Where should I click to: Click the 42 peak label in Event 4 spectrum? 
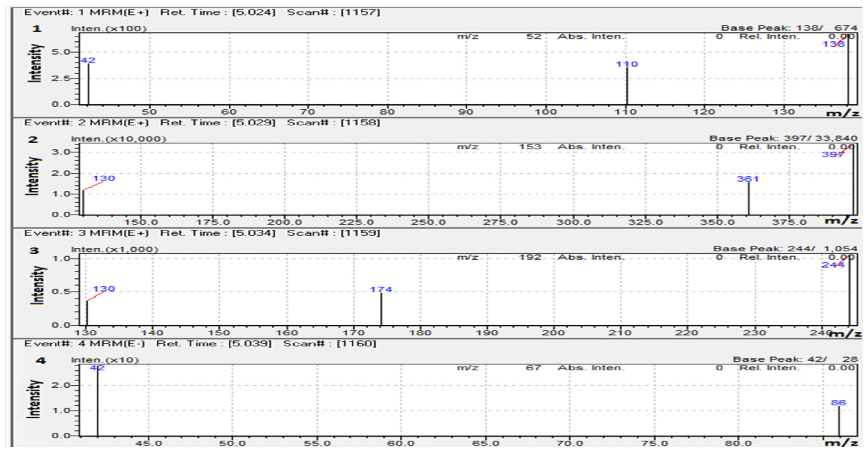click(x=97, y=368)
